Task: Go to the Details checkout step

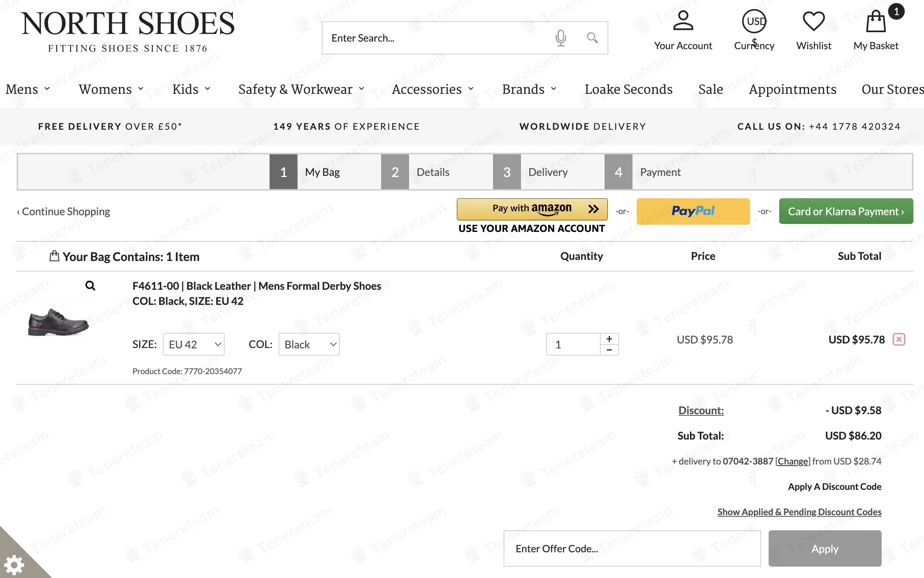Action: coord(433,172)
